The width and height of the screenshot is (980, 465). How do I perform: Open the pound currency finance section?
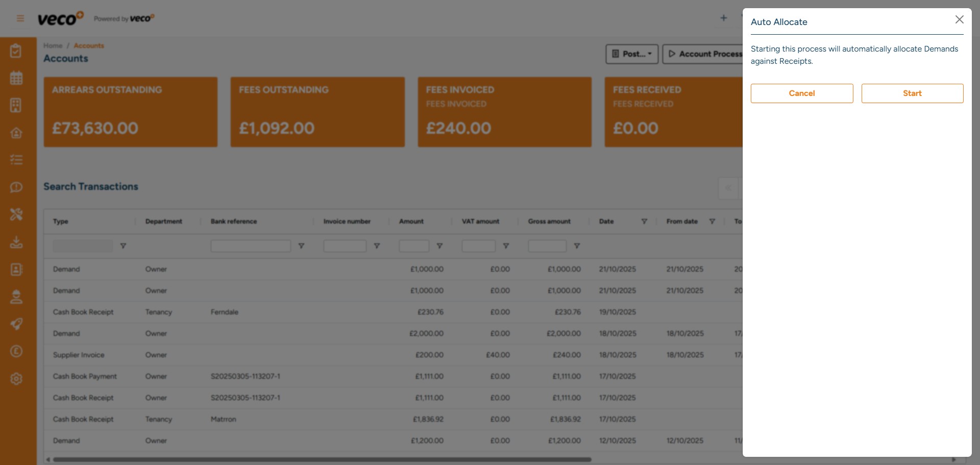coord(17,351)
